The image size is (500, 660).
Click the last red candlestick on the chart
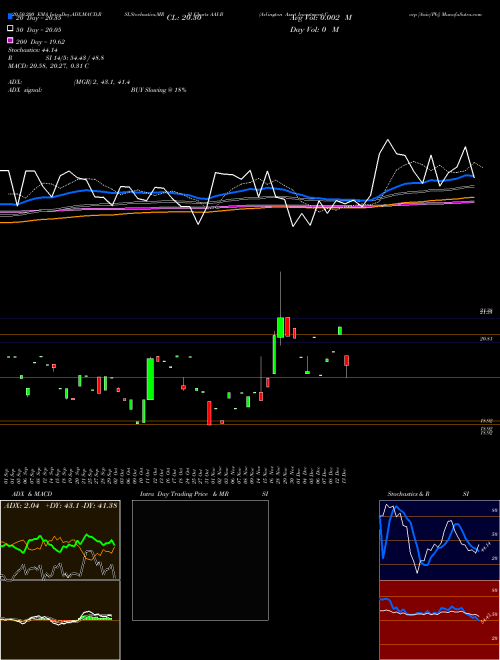point(346,360)
